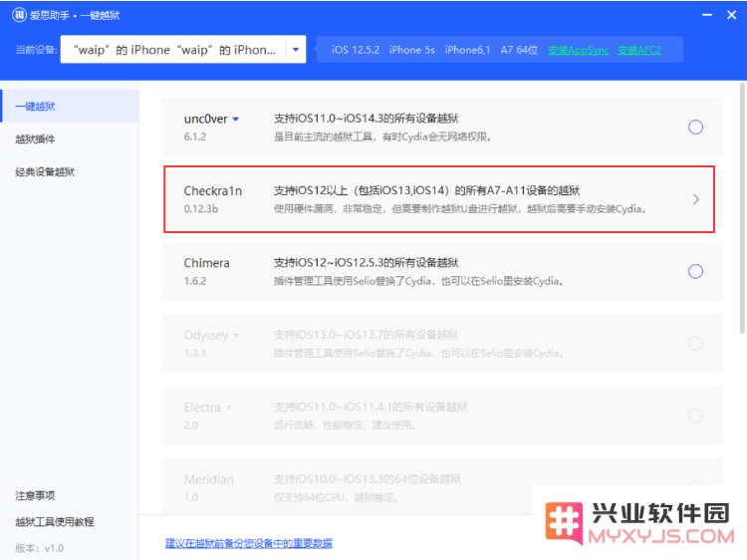Expand the Electra version dropdown arrow

click(x=229, y=408)
